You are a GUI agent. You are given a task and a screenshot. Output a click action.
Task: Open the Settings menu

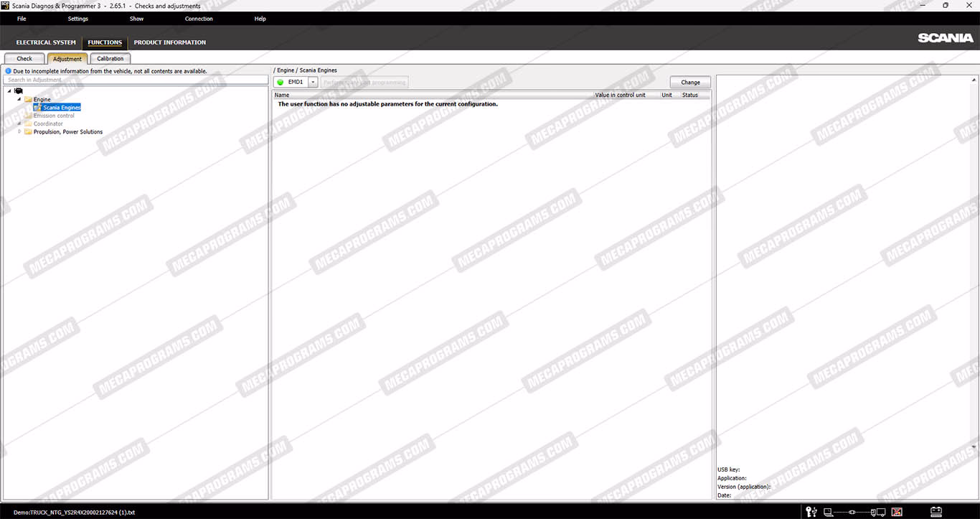[78, 19]
